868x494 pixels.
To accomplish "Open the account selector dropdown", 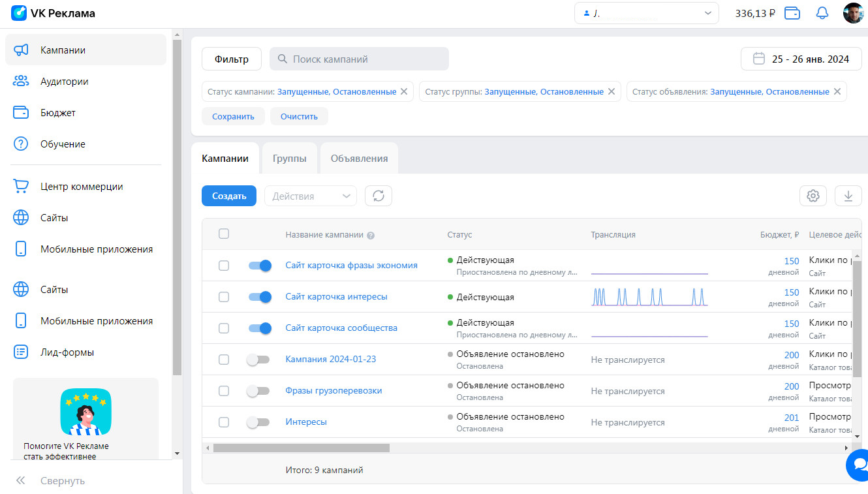I will pyautogui.click(x=646, y=13).
